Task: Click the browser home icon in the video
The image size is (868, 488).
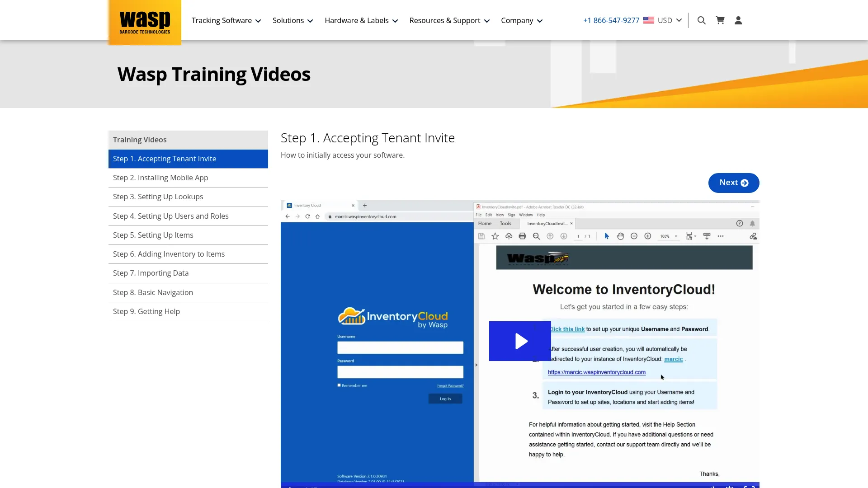Action: click(317, 216)
